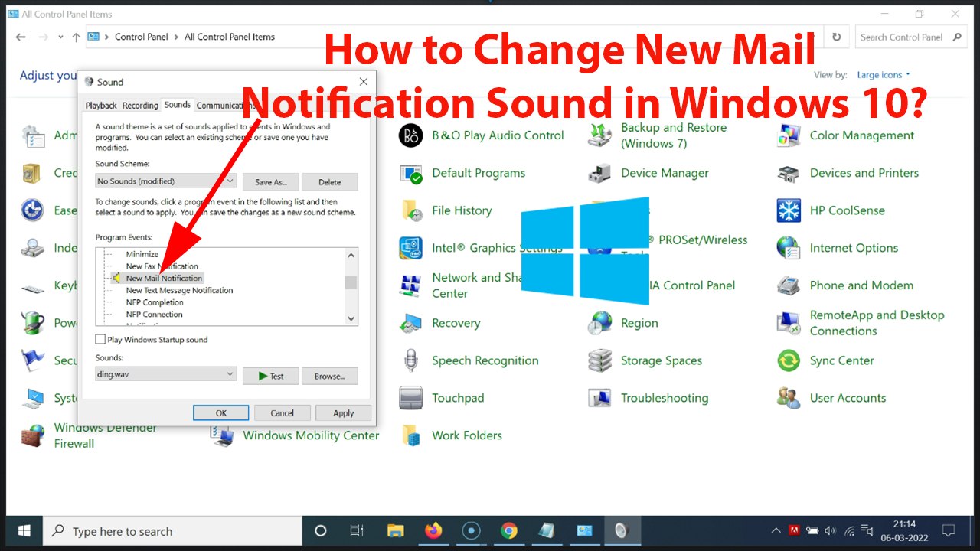
Task: Open Region clock globe icon
Action: point(599,323)
